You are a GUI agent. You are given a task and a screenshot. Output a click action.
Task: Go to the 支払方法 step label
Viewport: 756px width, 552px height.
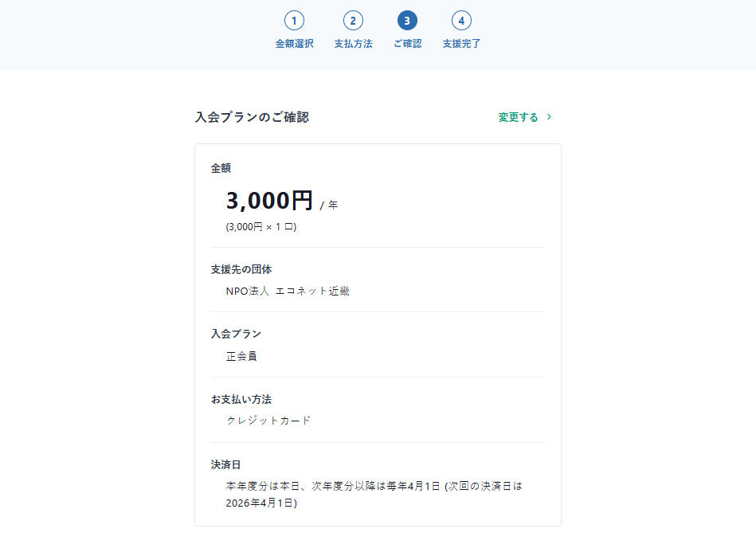(x=353, y=44)
